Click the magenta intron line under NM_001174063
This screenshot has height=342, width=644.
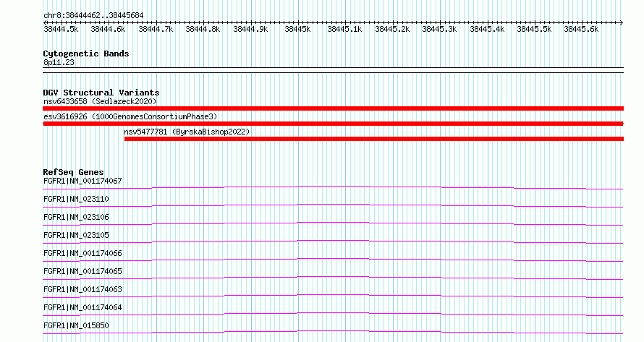(x=333, y=295)
